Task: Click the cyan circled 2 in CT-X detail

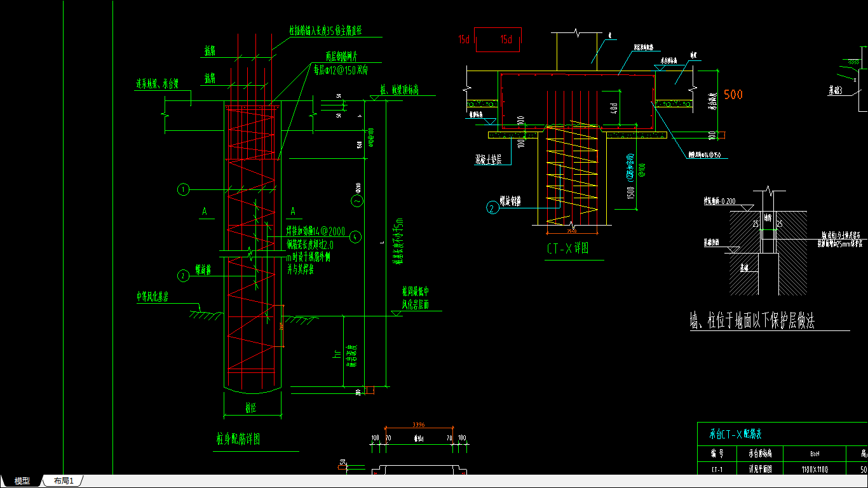Action: pos(492,207)
